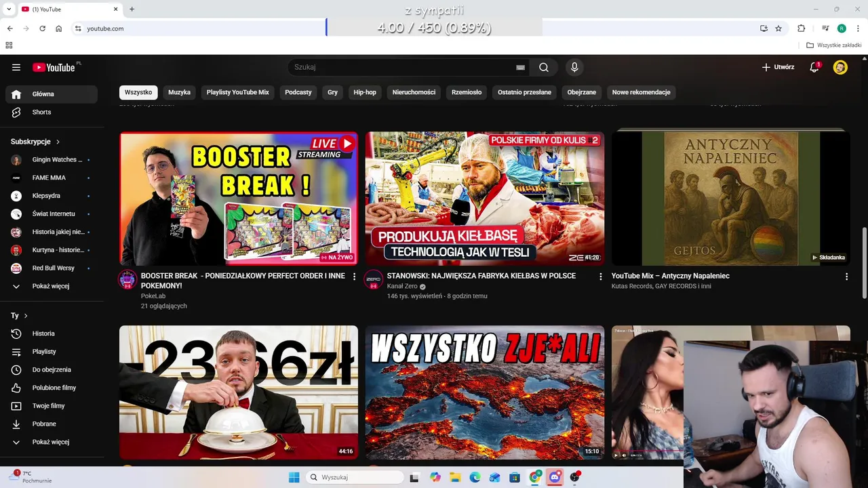Select the Podcasty filter chip
Screen dimensions: 868x488
(298, 92)
